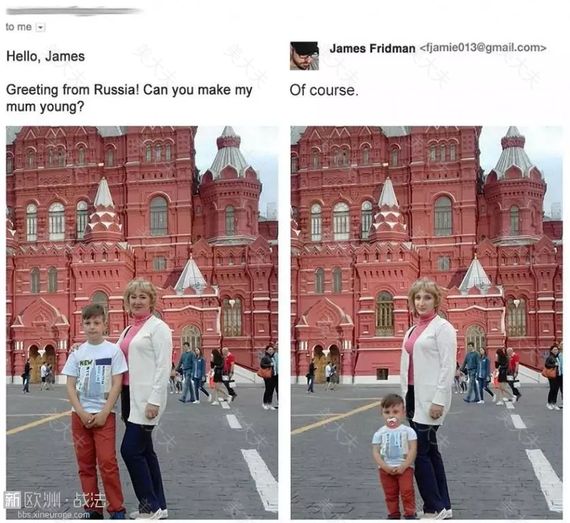Open the original photo on the left

point(142,322)
